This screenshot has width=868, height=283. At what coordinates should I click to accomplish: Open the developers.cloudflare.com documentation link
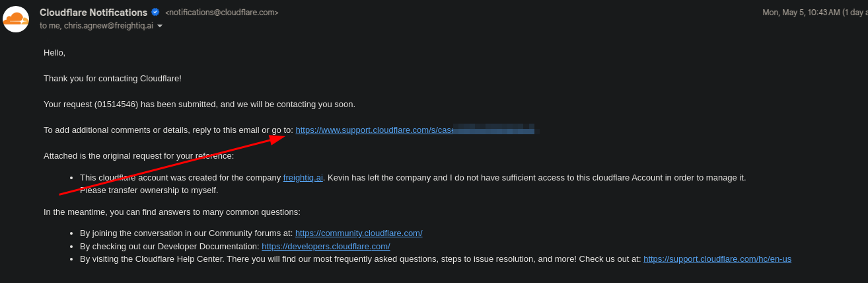pyautogui.click(x=326, y=247)
